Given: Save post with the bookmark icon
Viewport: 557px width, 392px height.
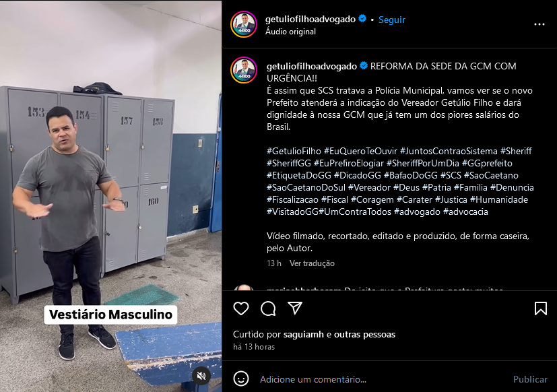Looking at the screenshot, I should (541, 308).
